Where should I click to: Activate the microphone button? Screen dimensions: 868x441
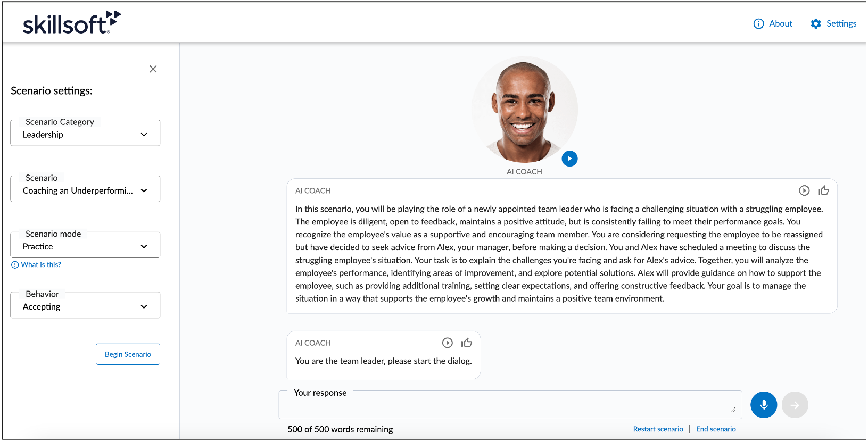point(764,405)
